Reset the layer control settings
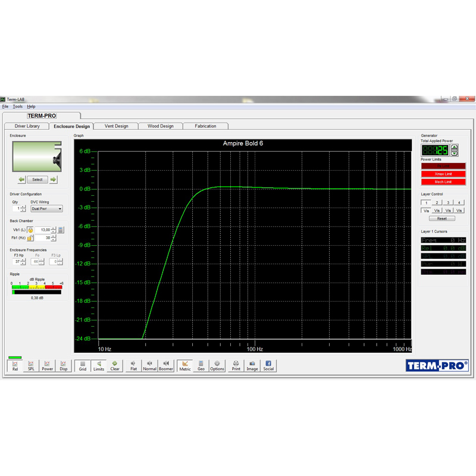Viewport: 476px width, 476px height. pos(441,218)
